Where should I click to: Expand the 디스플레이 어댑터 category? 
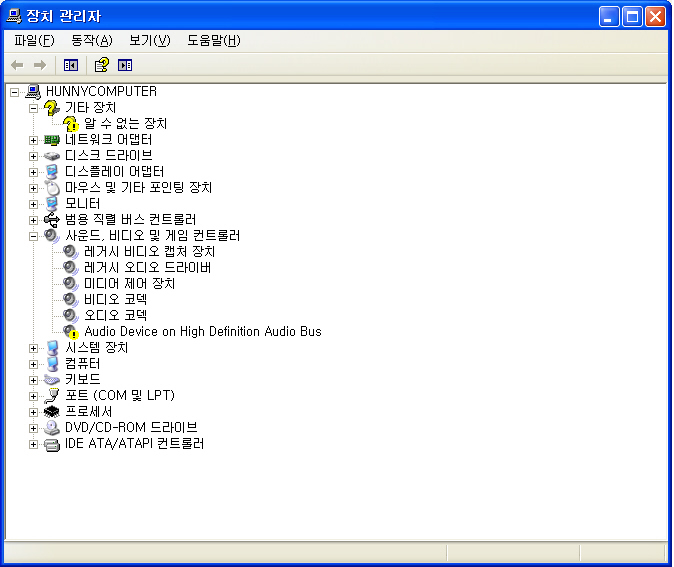coord(33,172)
